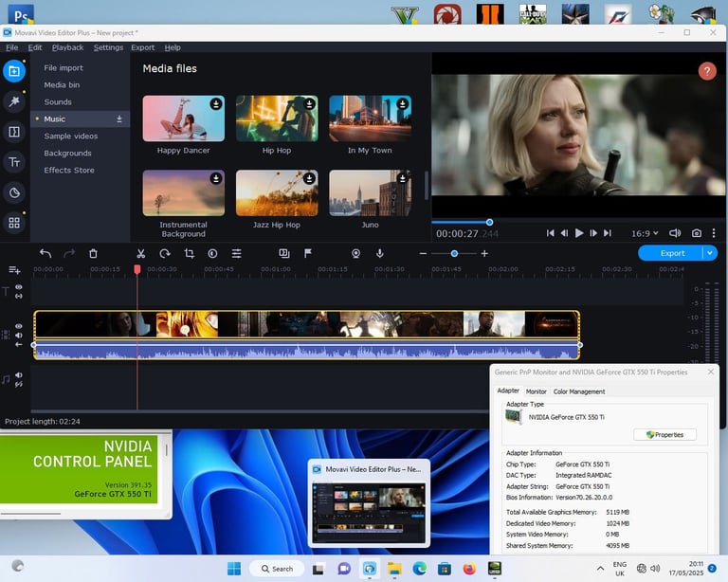The height and width of the screenshot is (582, 728).
Task: Open the Transitions sidebar icon
Action: coord(14,132)
